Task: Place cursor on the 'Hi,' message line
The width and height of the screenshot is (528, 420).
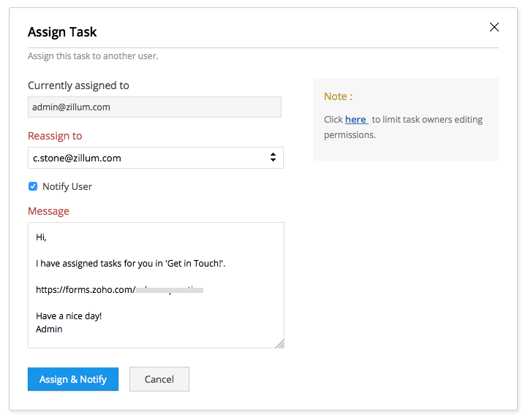Action: click(42, 237)
